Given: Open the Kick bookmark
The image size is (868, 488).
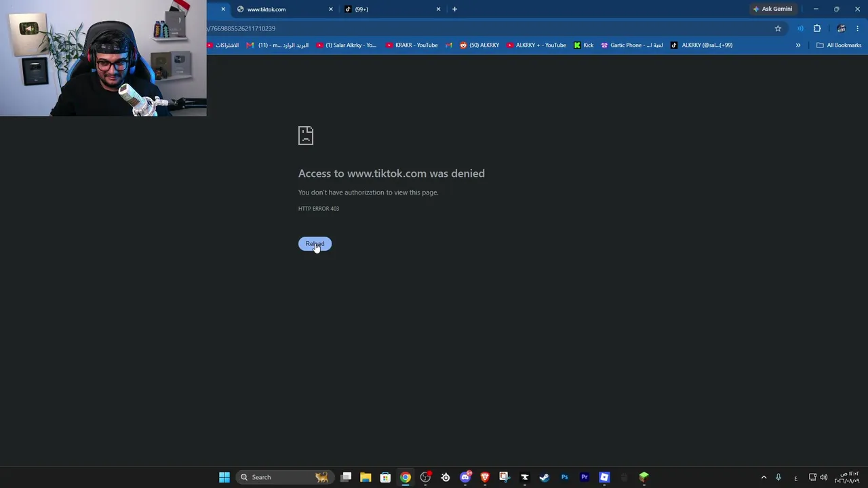Looking at the screenshot, I should 583,45.
